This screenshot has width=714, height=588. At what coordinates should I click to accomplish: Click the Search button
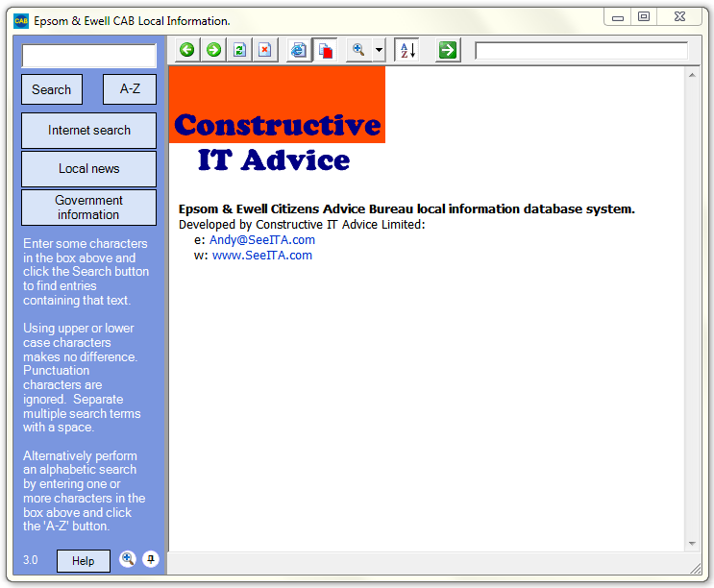(x=52, y=89)
